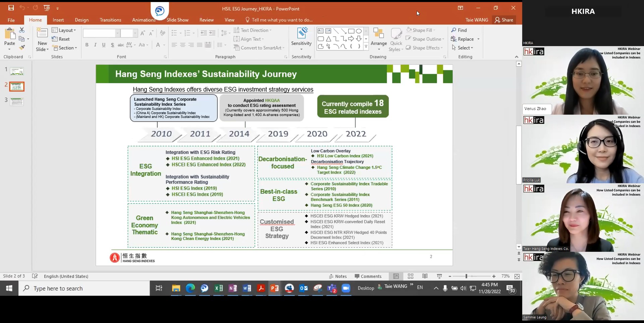Expand the shapes gallery More arrow
This screenshot has width=644, height=323.
pyautogui.click(x=366, y=47)
